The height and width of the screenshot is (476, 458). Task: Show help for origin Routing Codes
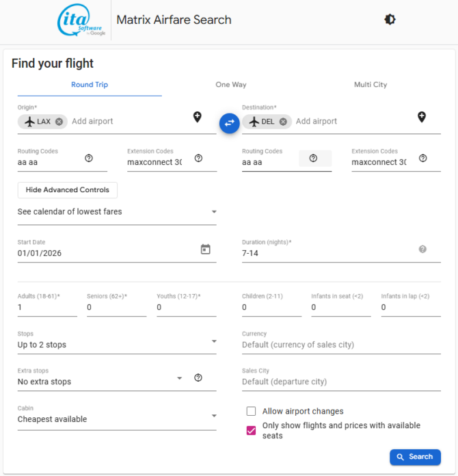pos(89,158)
